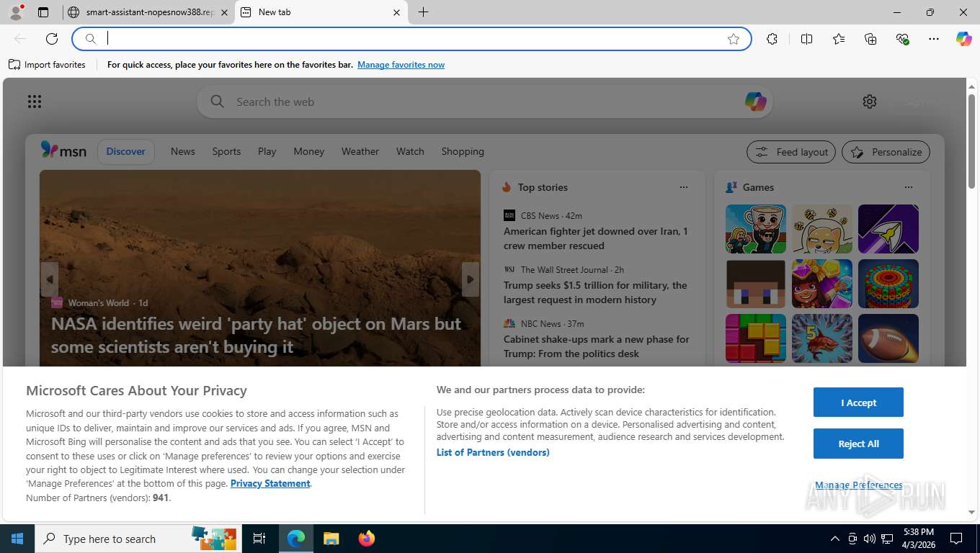Image resolution: width=980 pixels, height=553 pixels.
Task: Click the Feed layout button
Action: (791, 152)
